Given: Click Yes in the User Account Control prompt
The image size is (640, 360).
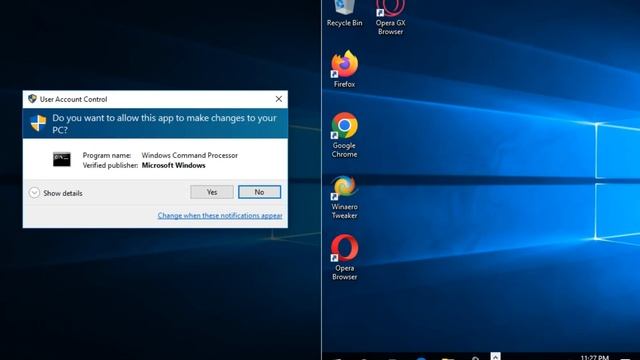Looking at the screenshot, I should pos(212,192).
